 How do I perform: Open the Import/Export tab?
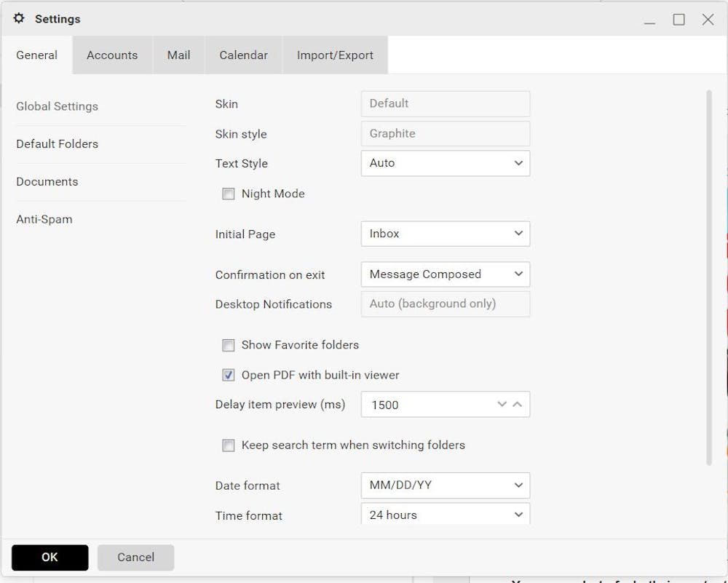[x=335, y=55]
